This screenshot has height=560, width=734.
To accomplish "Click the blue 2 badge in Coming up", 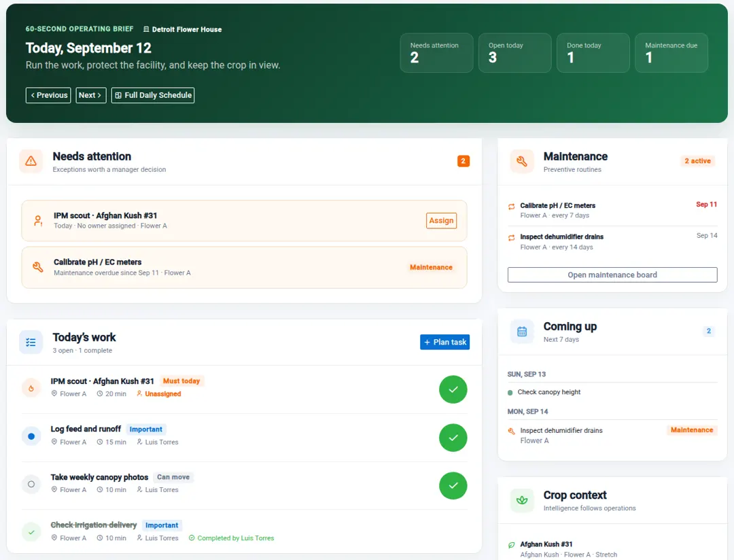I will pos(709,331).
